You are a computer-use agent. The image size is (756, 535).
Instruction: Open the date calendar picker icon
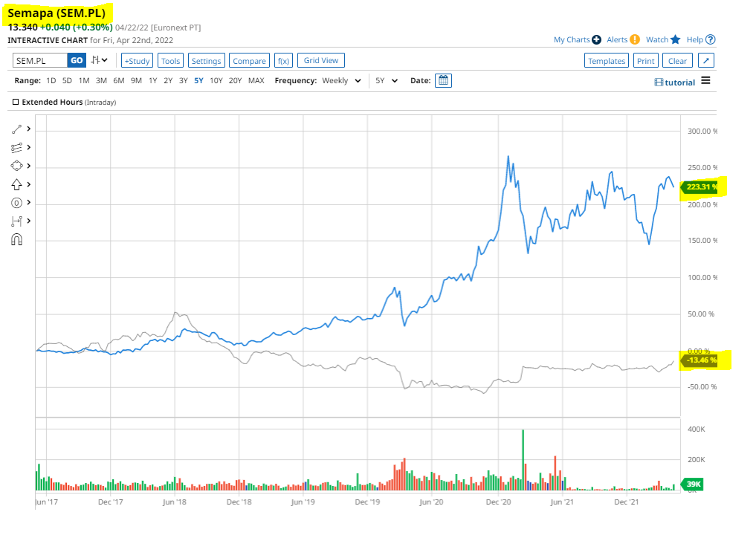coord(443,80)
